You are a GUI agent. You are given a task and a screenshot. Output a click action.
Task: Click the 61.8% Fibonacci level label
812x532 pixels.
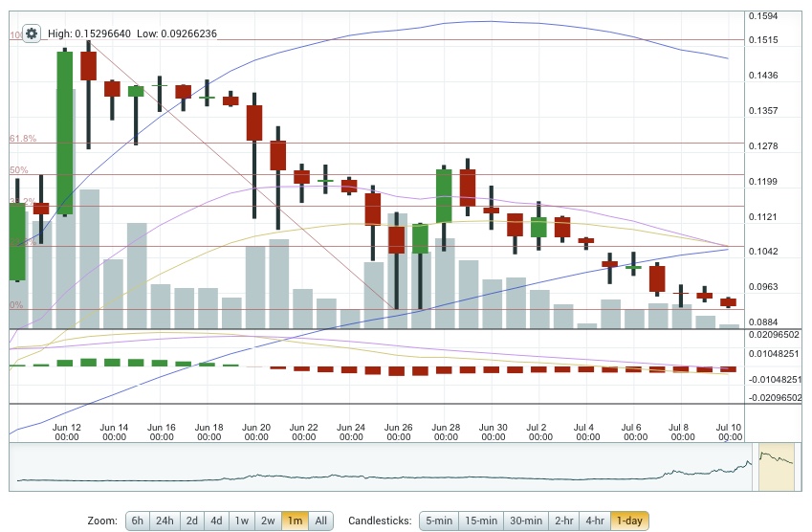(x=23, y=139)
